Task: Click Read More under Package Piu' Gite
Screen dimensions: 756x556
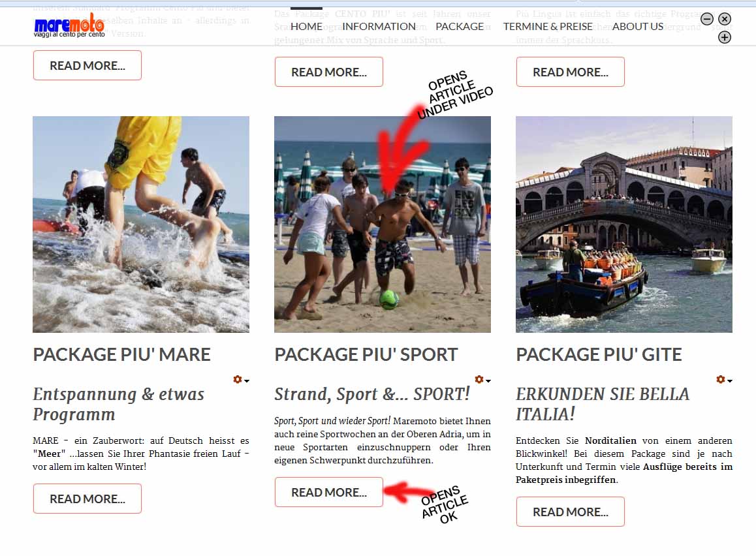Action: 571,512
